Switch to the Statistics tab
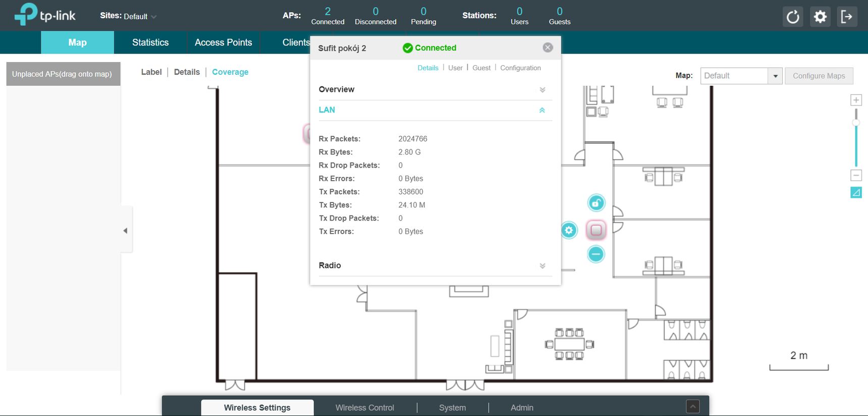 [x=150, y=42]
